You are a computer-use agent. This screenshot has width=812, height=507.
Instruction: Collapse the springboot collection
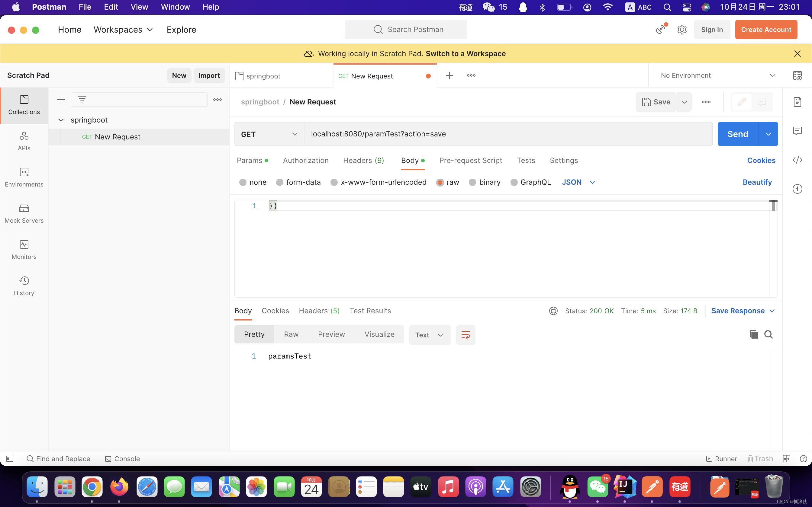[x=61, y=120]
